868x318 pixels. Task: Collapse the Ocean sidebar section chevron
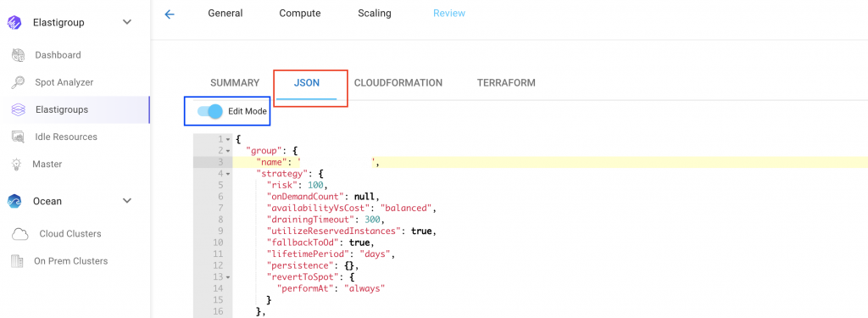click(127, 200)
